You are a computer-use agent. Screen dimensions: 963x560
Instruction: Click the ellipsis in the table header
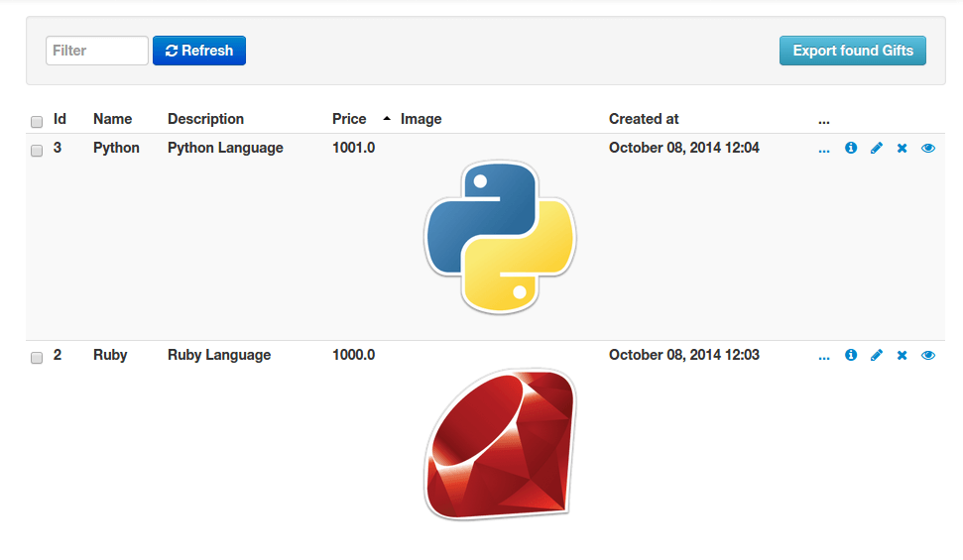coord(824,122)
